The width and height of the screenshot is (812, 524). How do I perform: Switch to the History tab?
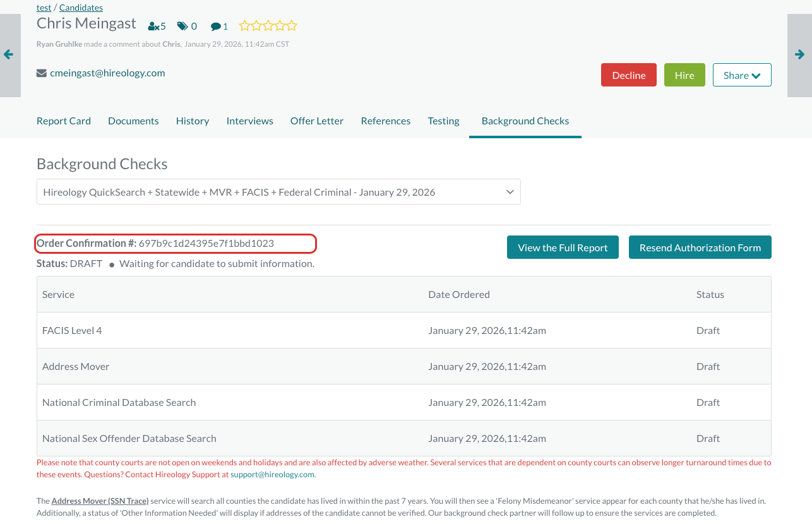point(193,121)
